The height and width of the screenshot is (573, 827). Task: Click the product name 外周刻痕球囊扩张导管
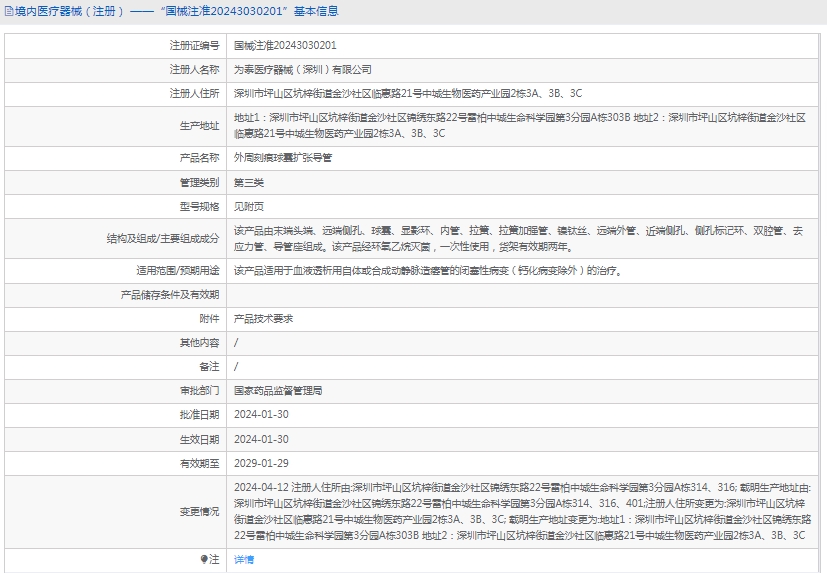tap(283, 158)
